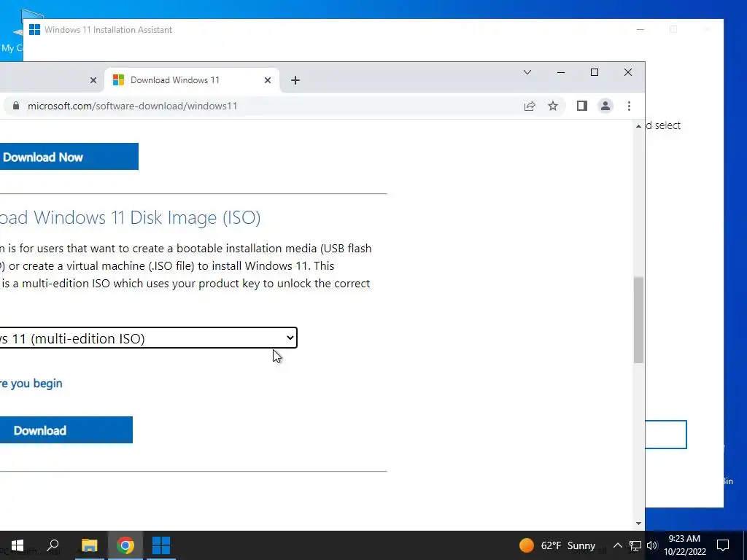
Task: Click the page scrollbar thumb
Action: coord(638,320)
